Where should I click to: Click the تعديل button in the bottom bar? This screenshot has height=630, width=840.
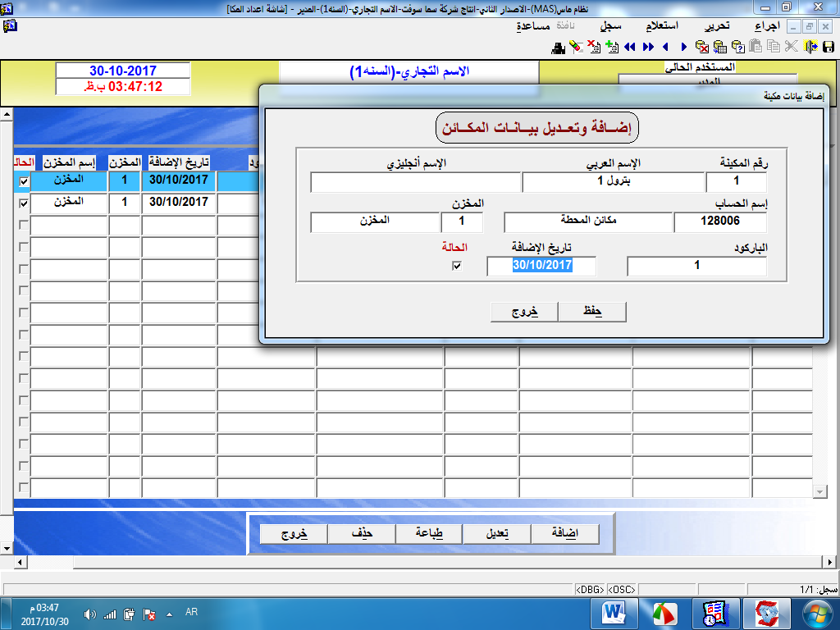496,533
